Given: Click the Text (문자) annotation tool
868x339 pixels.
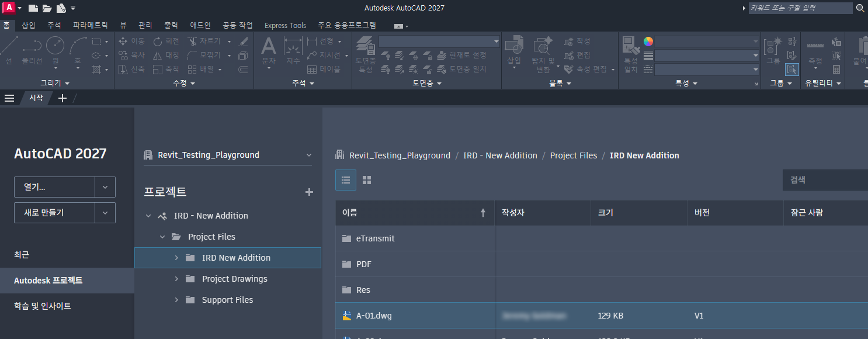Looking at the screenshot, I should tap(268, 51).
